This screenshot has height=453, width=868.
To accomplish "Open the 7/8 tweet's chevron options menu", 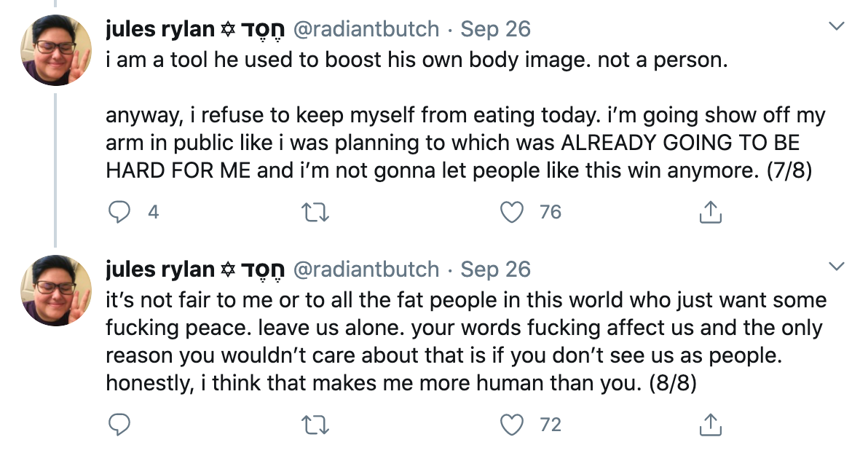I will pyautogui.click(x=836, y=26).
